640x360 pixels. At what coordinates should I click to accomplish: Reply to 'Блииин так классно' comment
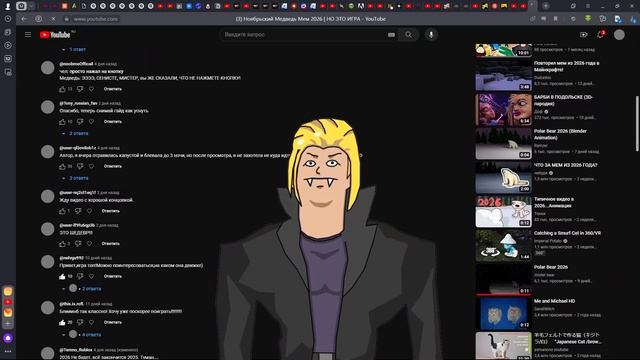[113, 322]
